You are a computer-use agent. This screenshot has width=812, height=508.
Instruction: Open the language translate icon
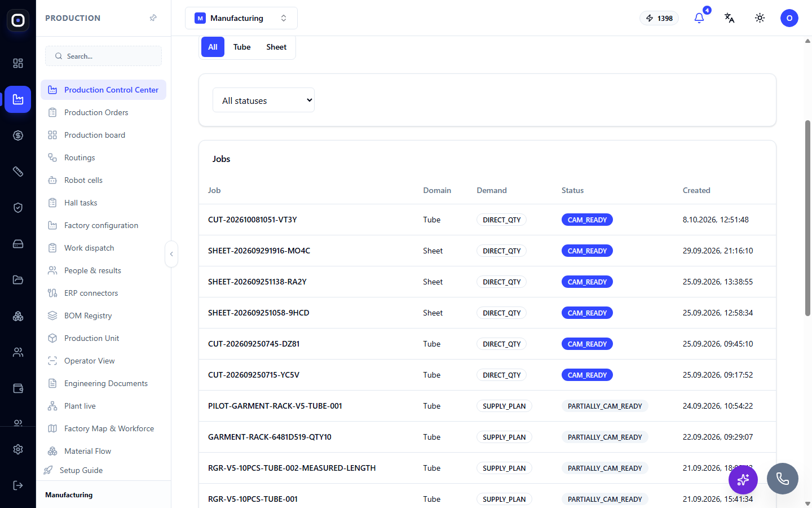(x=730, y=18)
